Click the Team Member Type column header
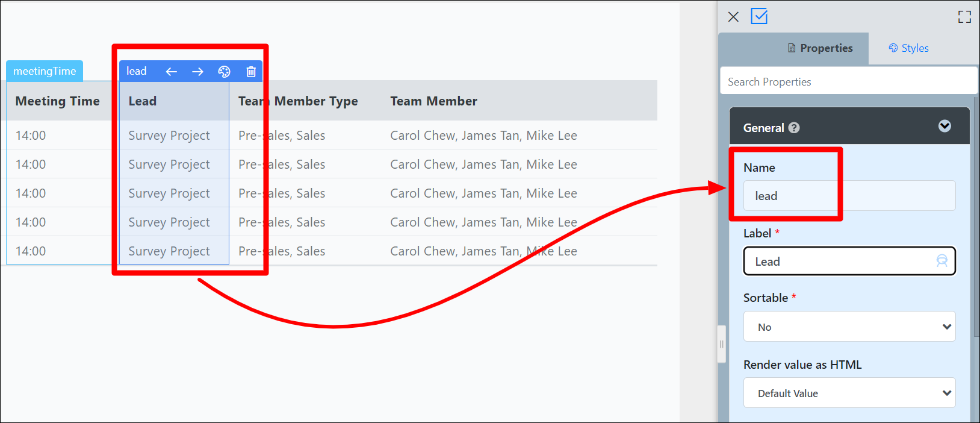This screenshot has height=423, width=980. pos(298,101)
